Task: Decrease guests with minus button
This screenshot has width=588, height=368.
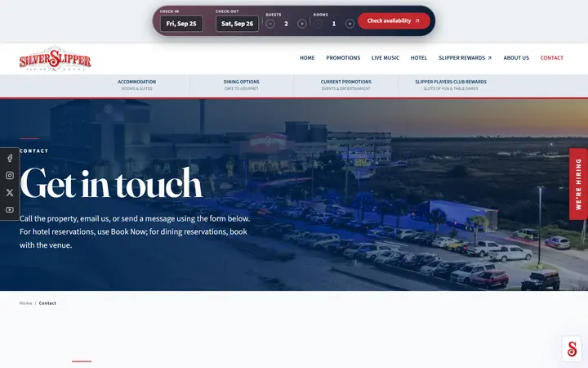Action: tap(270, 24)
